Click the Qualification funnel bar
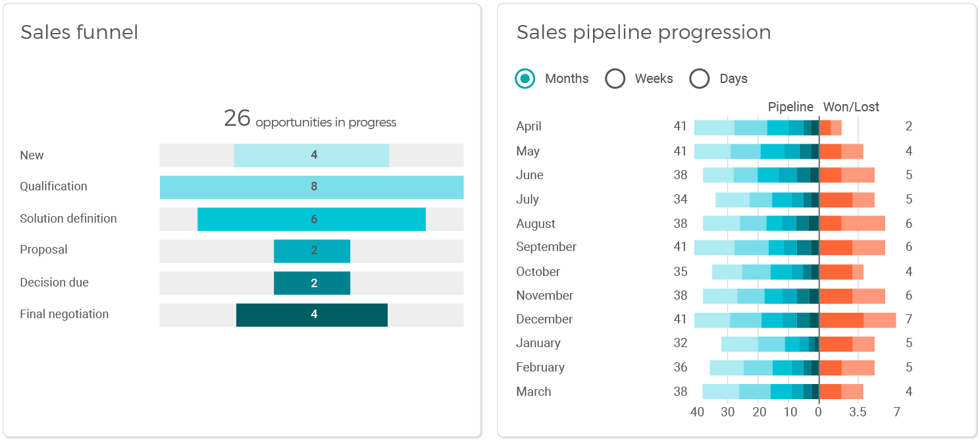Viewport: 980px width, 440px height. (x=311, y=187)
